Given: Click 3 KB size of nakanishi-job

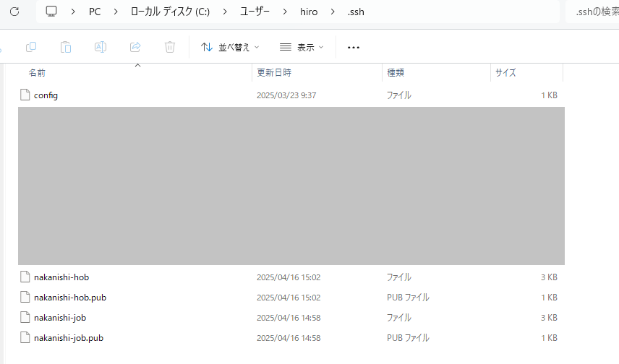Looking at the screenshot, I should [x=549, y=318].
